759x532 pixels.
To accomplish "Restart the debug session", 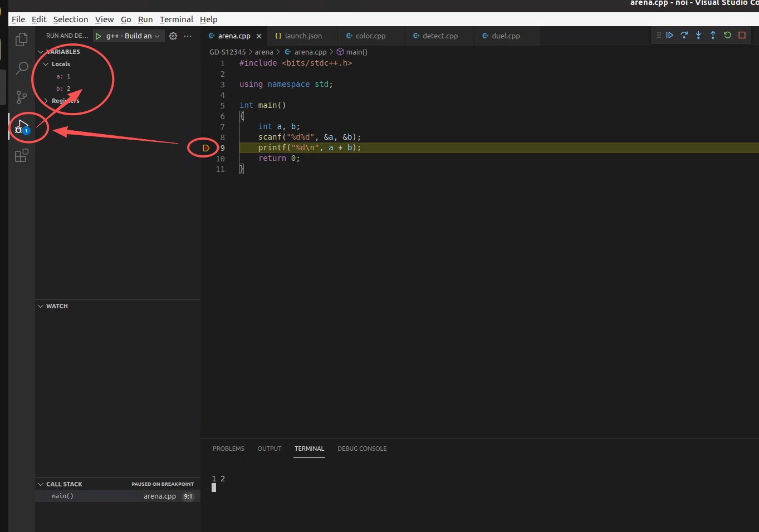I will coord(727,35).
